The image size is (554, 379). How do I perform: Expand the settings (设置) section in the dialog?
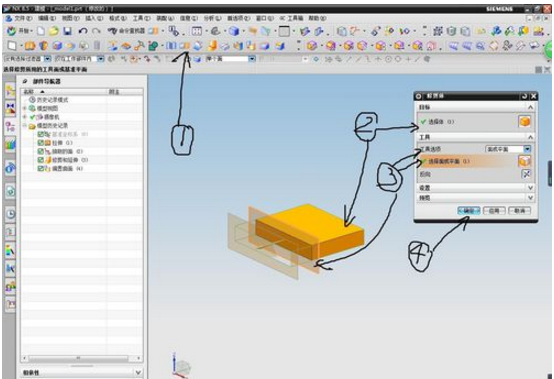tap(476, 188)
